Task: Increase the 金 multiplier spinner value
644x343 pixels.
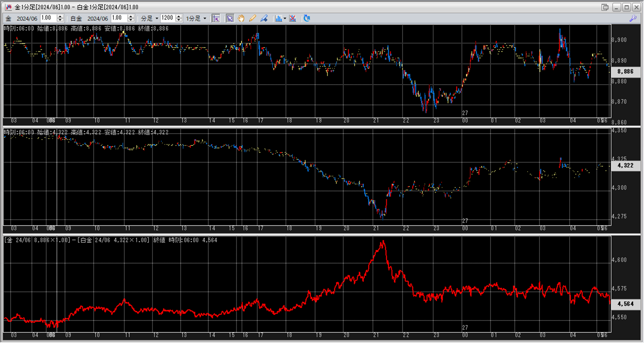Action: coord(60,16)
